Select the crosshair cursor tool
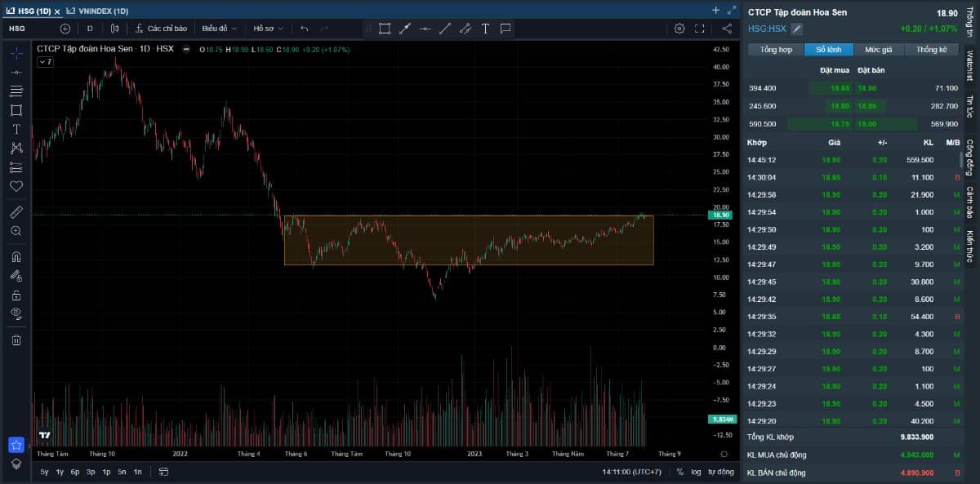This screenshot has height=484, width=980. pos(16,53)
